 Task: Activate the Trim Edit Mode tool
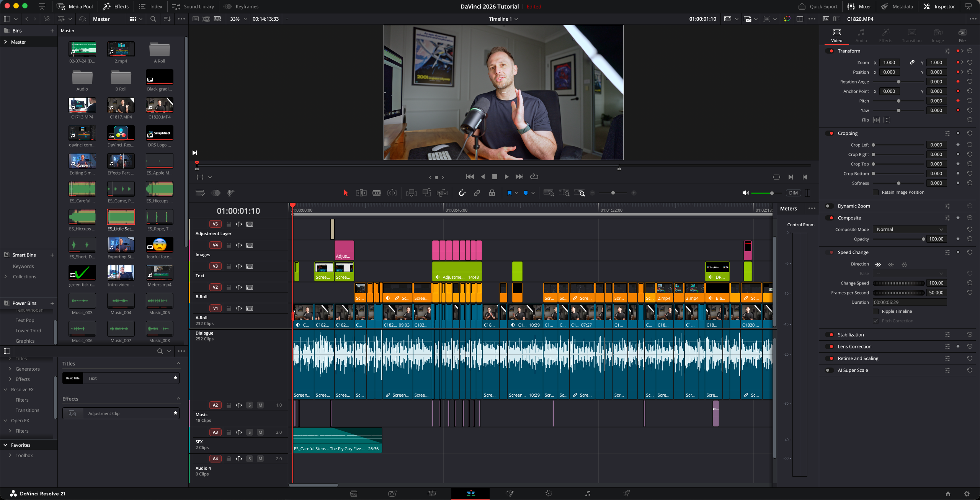361,193
